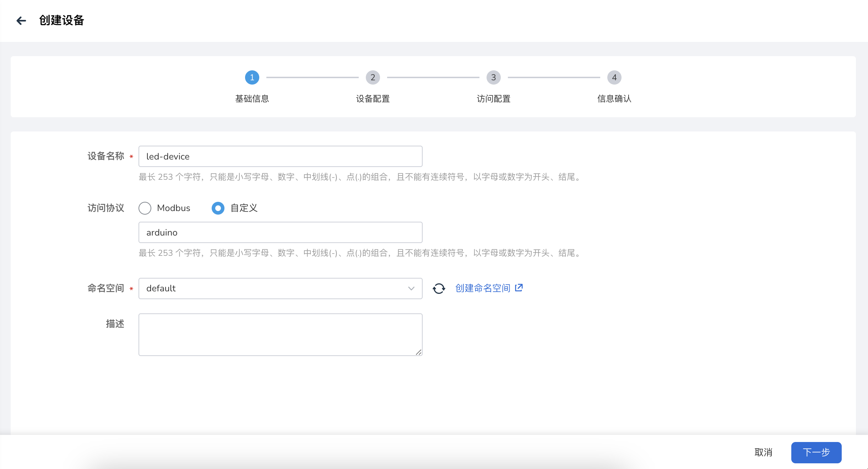Click the namespace refresh icon
This screenshot has height=469, width=868.
click(x=439, y=289)
